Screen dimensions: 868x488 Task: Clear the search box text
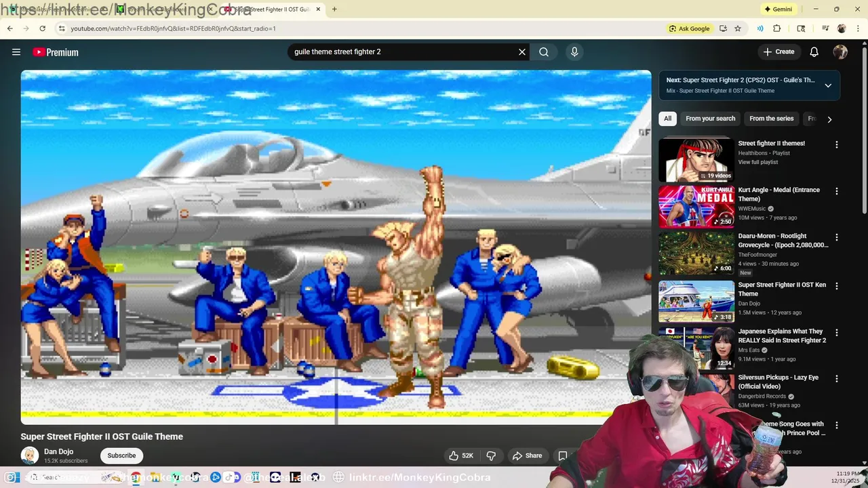click(x=522, y=52)
